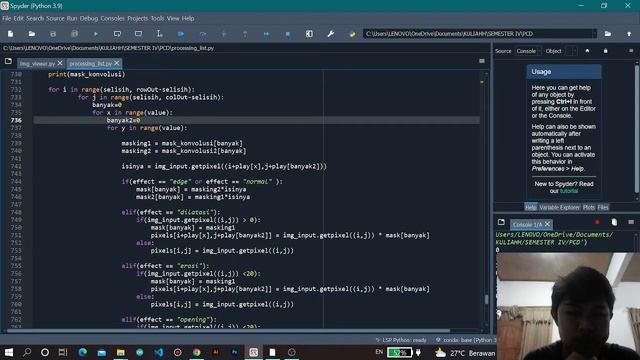Save all open files
Image resolution: width=640 pixels, height=360 pixels.
(74, 34)
